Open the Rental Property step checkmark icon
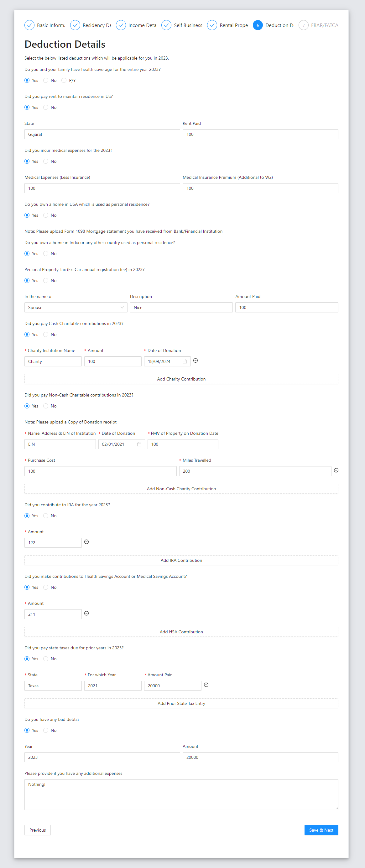The height and width of the screenshot is (868, 365). click(x=212, y=25)
